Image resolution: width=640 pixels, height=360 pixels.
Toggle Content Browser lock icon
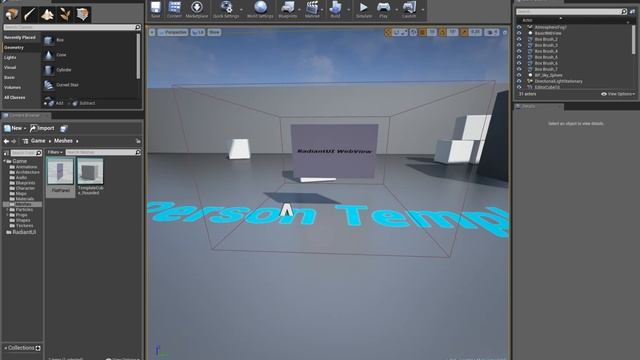click(138, 141)
